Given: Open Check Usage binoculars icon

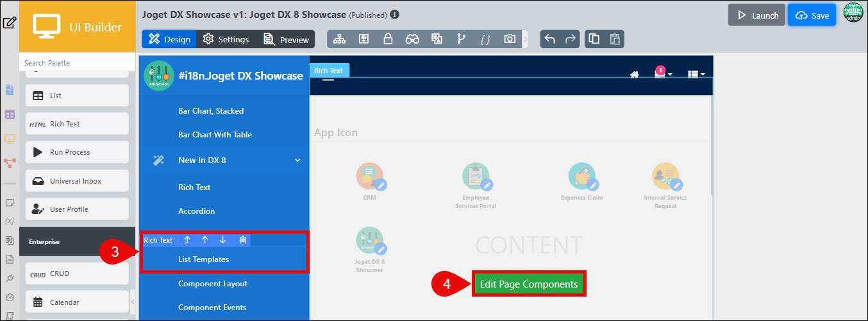Looking at the screenshot, I should click(412, 39).
